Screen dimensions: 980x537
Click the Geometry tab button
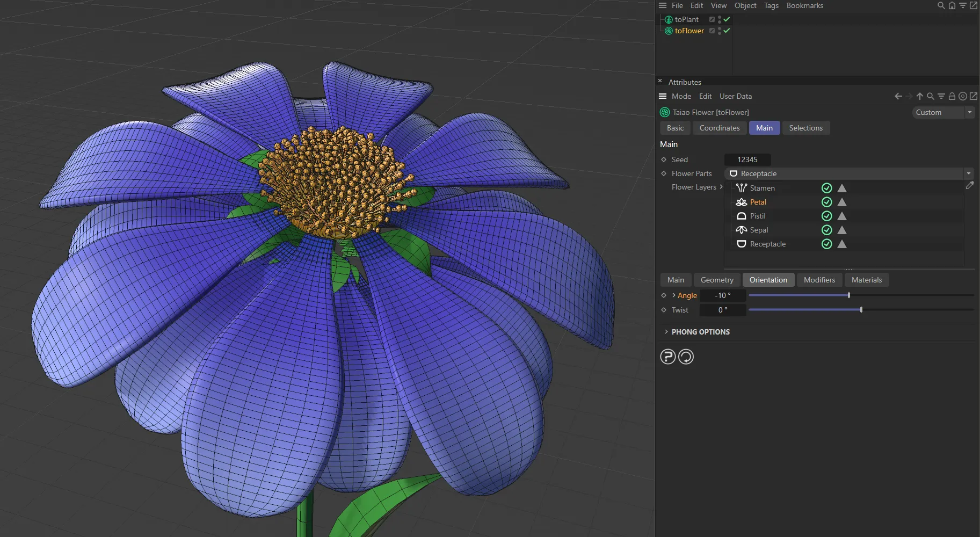717,280
